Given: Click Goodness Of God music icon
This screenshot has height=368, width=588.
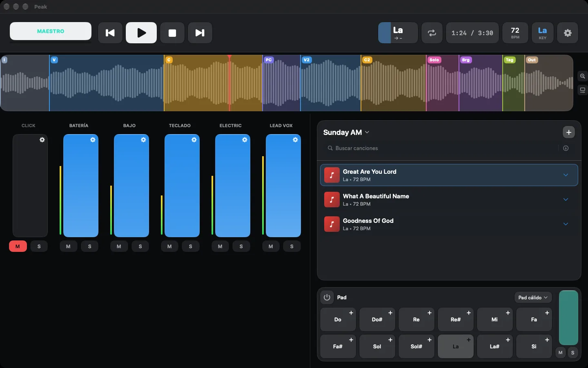Looking at the screenshot, I should (x=332, y=224).
